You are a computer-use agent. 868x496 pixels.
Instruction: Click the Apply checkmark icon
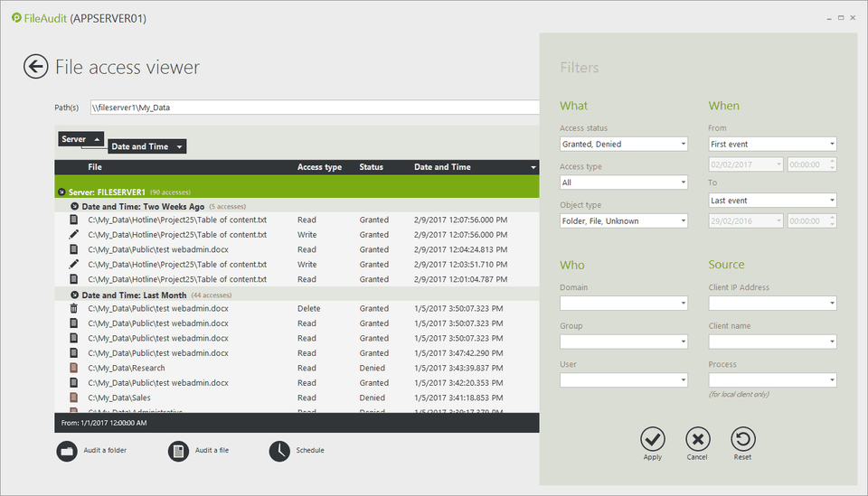[x=653, y=439]
